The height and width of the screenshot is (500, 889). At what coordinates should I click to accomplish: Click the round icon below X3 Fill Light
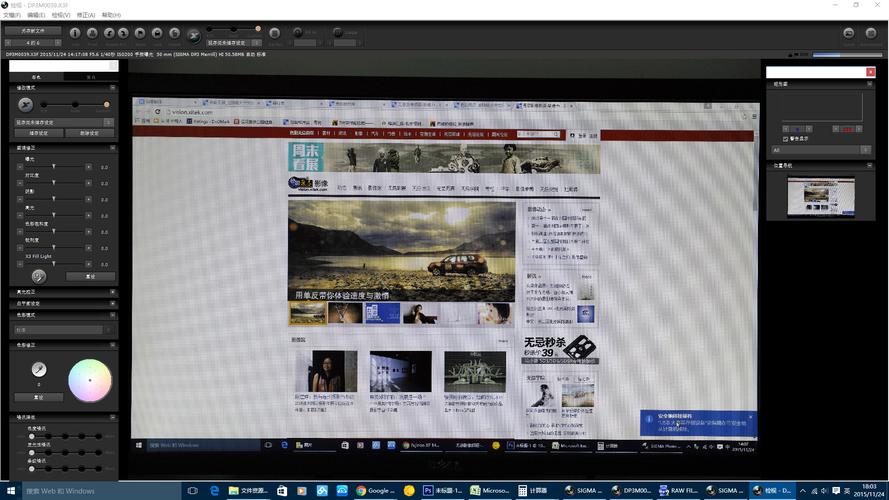pyautogui.click(x=39, y=276)
